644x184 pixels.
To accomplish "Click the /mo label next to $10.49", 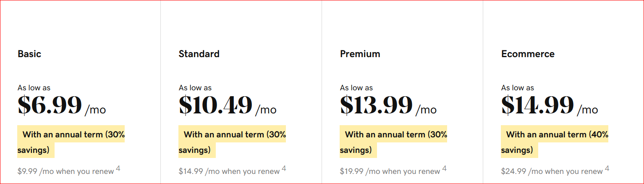I will 266,110.
